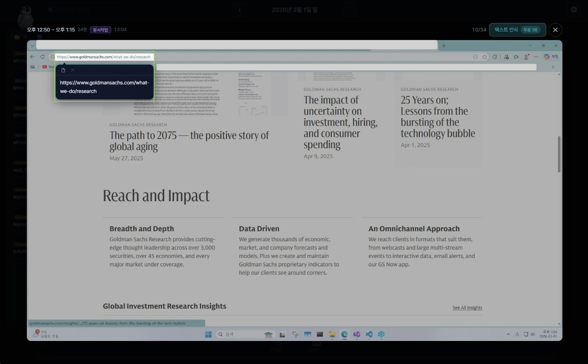Viewport: 588px width, 364px height.
Task: Dismiss the recognized URL popup with its X
Action: click(x=72, y=70)
